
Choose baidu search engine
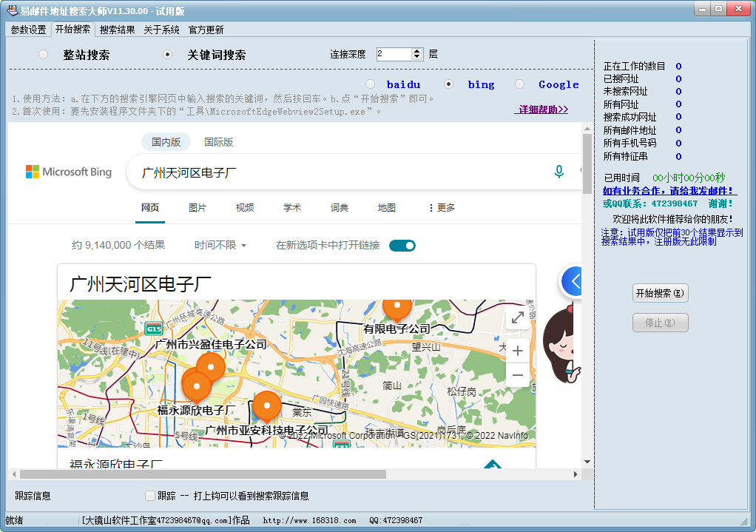coord(371,84)
